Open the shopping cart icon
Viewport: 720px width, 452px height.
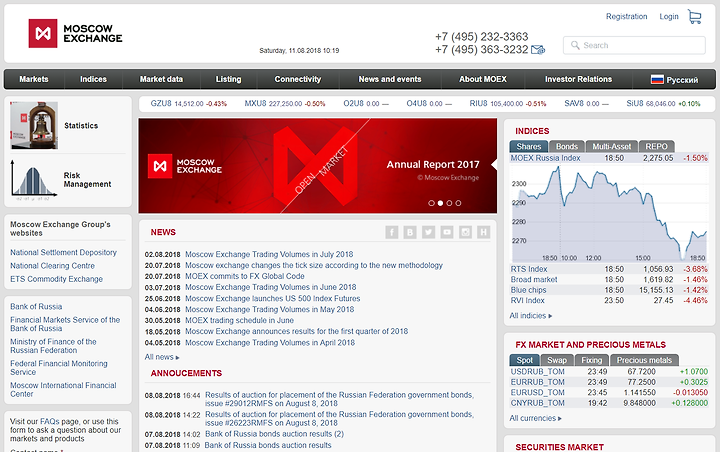(694, 17)
